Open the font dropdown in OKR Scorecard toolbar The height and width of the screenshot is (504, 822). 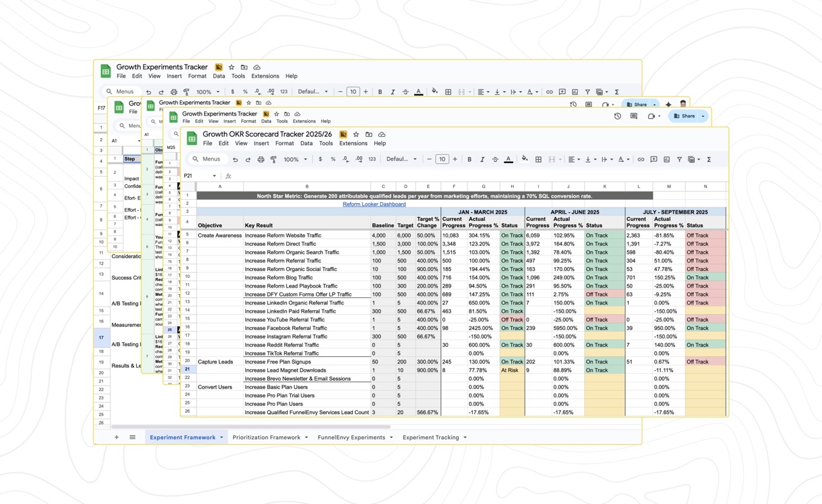point(401,159)
